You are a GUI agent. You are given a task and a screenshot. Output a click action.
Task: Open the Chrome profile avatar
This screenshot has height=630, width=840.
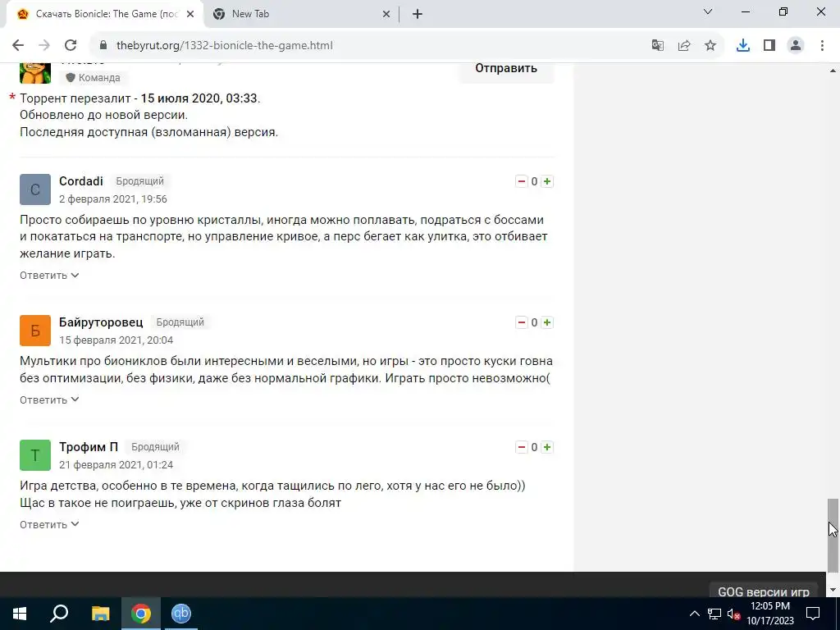[x=796, y=46]
